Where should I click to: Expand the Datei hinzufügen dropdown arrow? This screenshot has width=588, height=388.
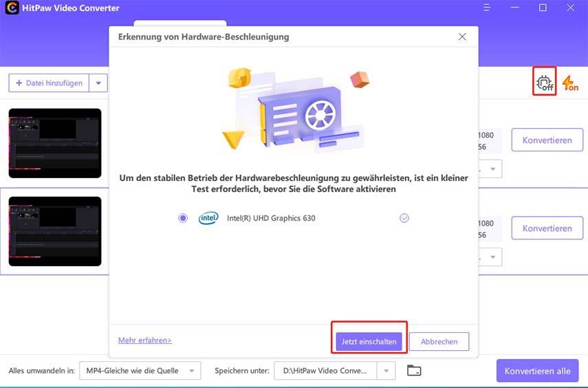coord(98,83)
